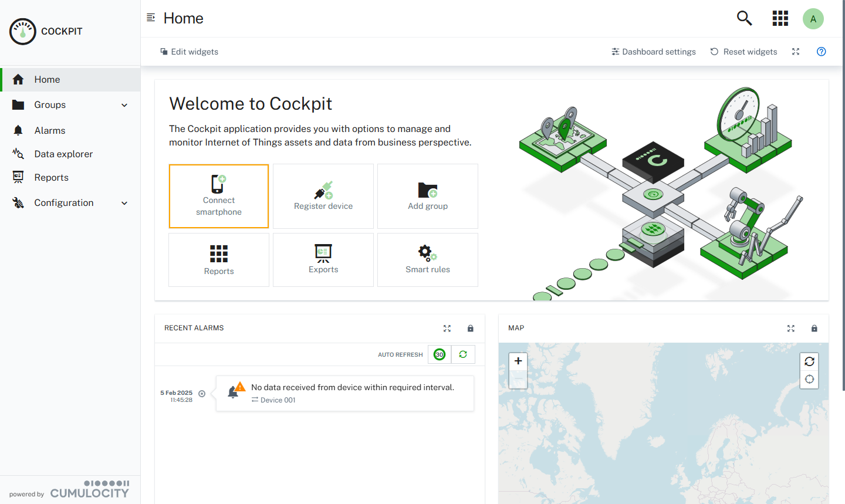Toggle lock on Map widget
This screenshot has height=504, width=845.
tap(814, 329)
